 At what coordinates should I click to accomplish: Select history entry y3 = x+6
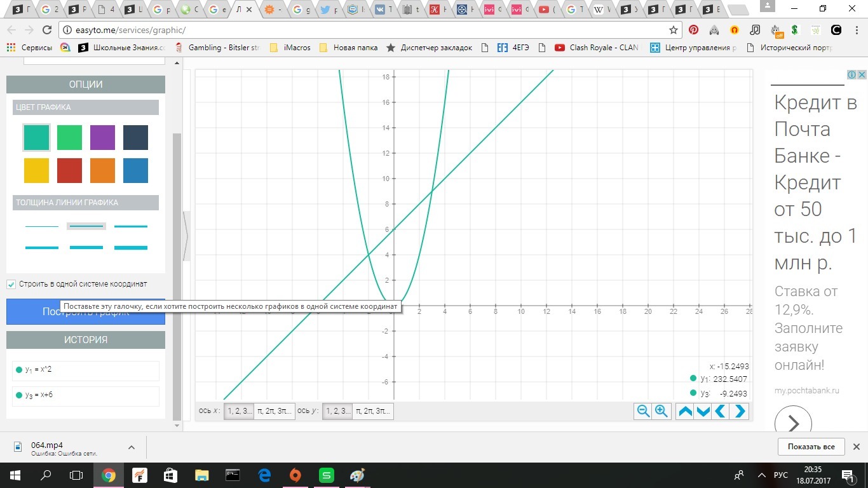click(86, 396)
